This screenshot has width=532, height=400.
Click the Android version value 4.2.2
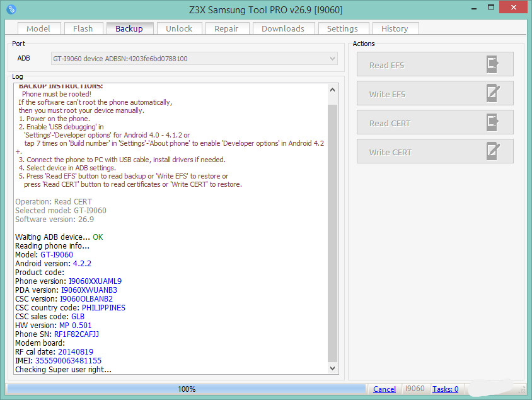click(82, 264)
